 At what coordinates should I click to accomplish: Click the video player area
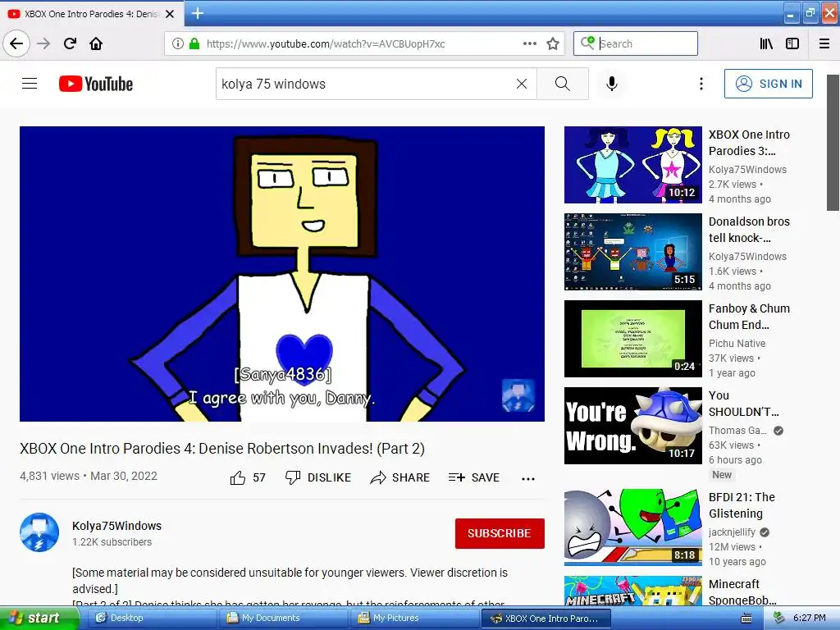[282, 274]
